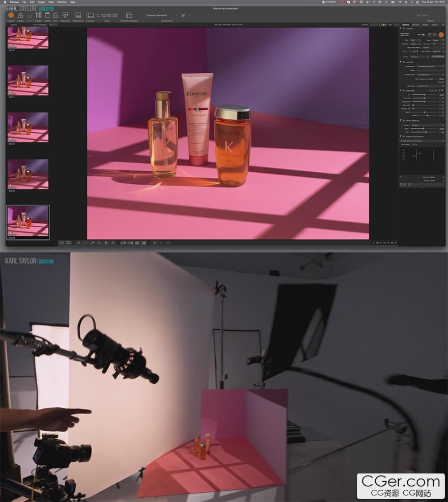Collapse the Camera section
This screenshot has height=502, width=448.
(400, 28)
